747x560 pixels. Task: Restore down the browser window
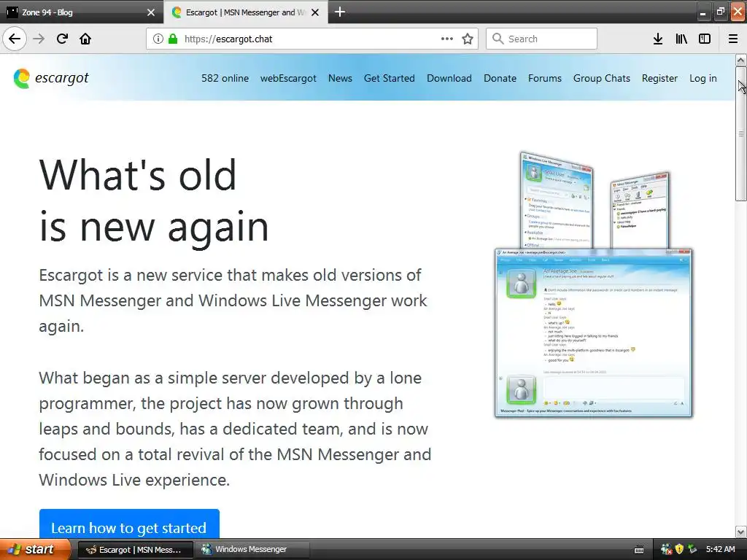[720, 12]
